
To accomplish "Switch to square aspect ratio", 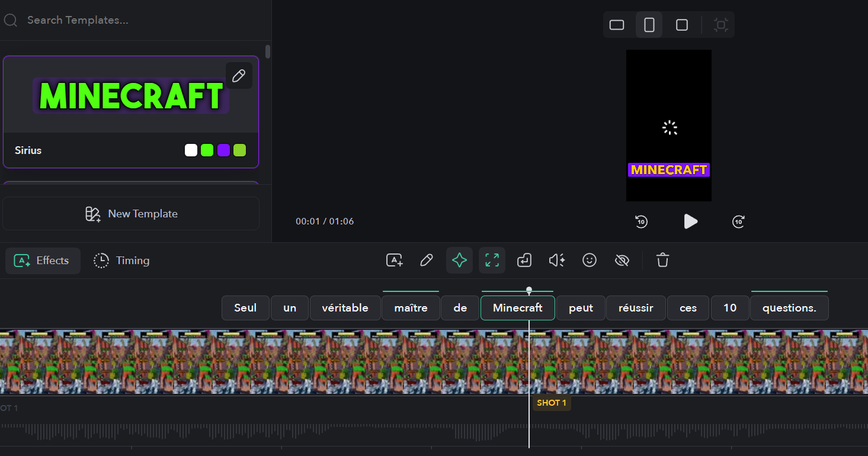I will click(682, 25).
